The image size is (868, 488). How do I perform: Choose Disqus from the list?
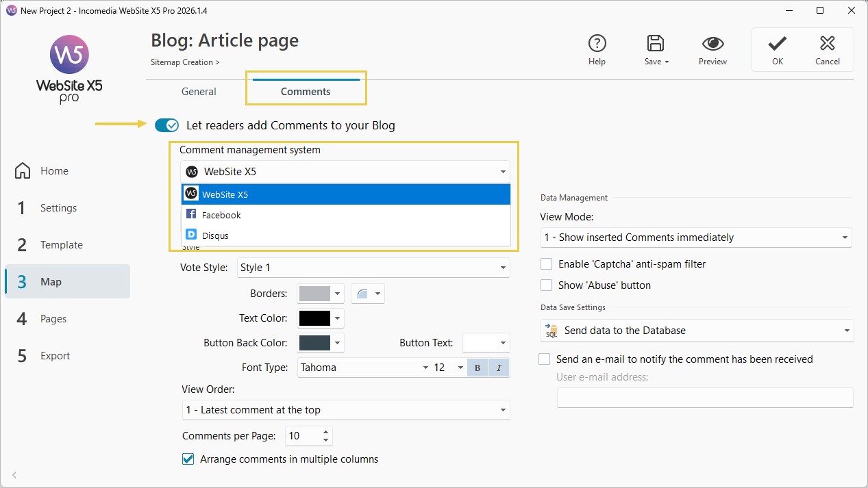pos(347,235)
